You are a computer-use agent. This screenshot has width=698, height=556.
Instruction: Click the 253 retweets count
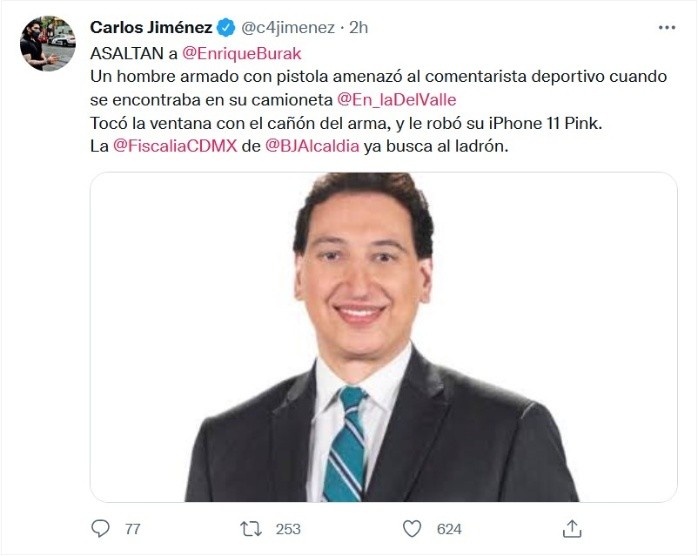288,529
